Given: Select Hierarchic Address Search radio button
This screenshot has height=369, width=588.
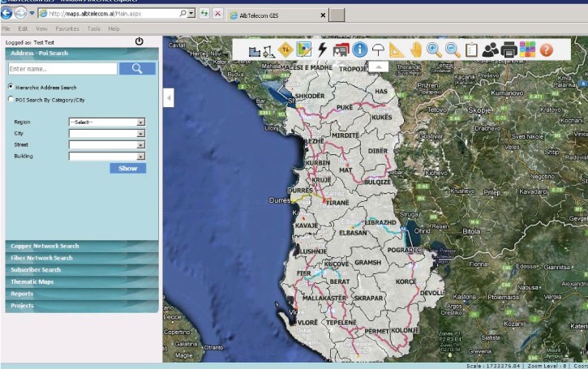Looking at the screenshot, I should coord(11,86).
